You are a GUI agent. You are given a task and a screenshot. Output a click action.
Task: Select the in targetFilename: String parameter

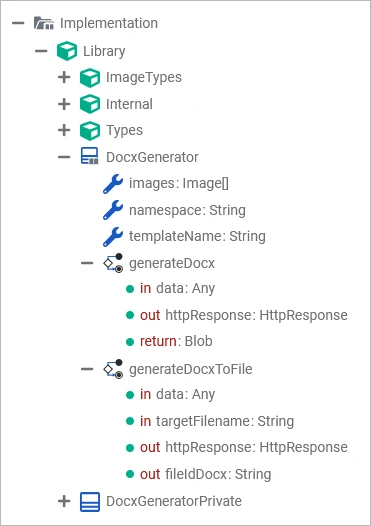coord(210,421)
